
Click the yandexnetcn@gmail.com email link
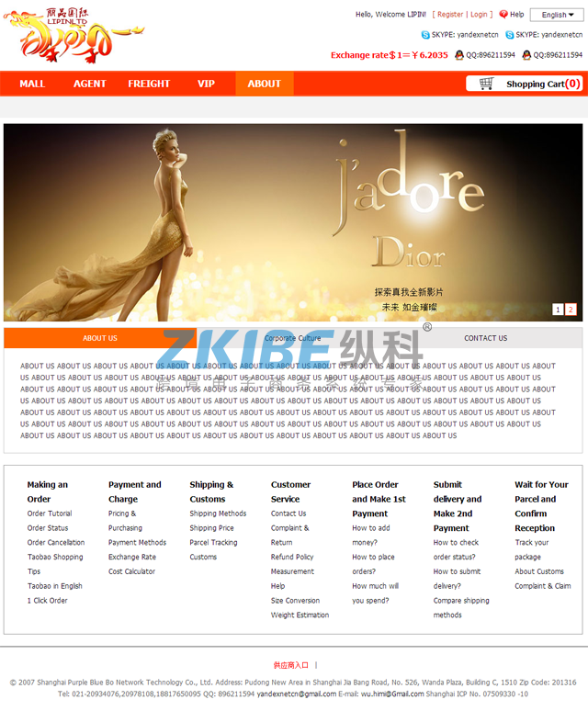click(x=297, y=694)
